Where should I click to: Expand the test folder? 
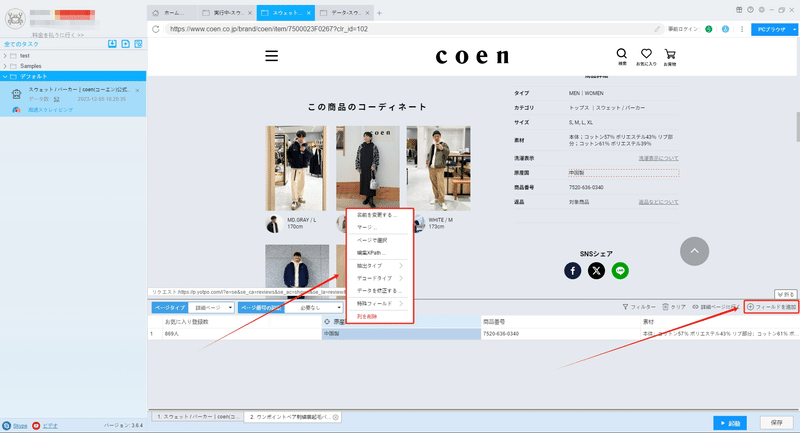coord(5,56)
